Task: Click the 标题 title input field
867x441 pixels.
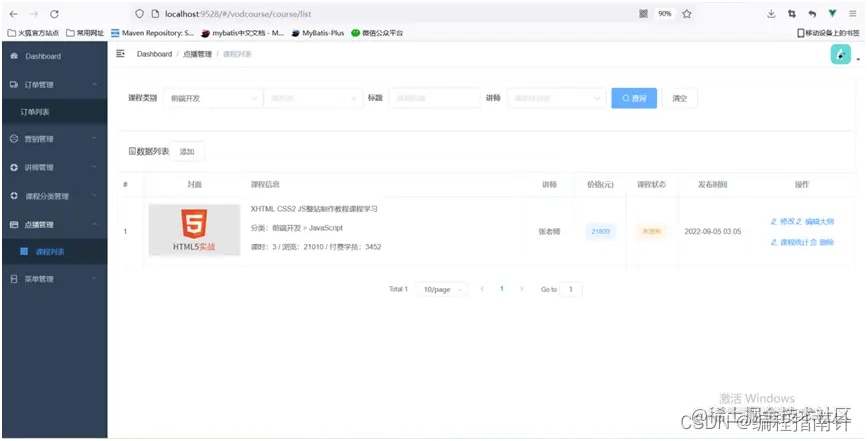Action: coord(435,98)
